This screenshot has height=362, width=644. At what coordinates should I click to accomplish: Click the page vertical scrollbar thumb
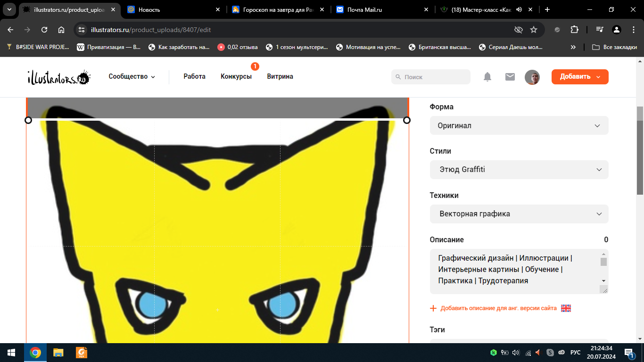pyautogui.click(x=640, y=150)
